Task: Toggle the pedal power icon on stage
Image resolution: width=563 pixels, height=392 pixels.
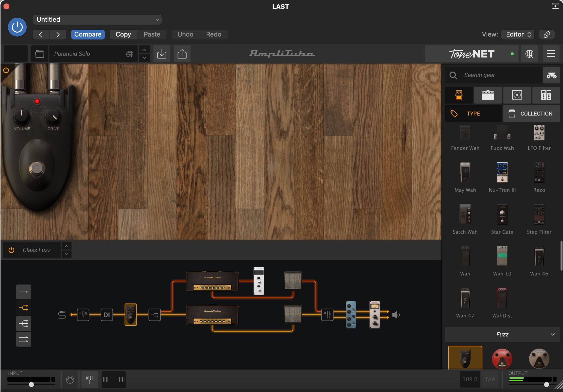Action: pyautogui.click(x=6, y=70)
